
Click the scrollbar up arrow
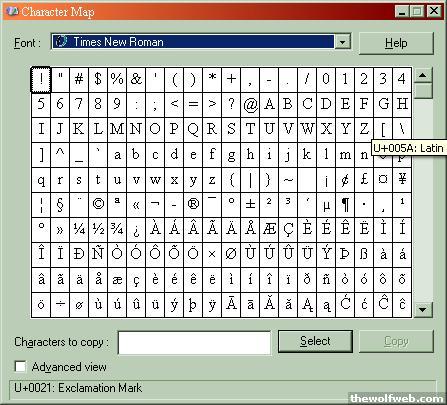click(x=423, y=75)
